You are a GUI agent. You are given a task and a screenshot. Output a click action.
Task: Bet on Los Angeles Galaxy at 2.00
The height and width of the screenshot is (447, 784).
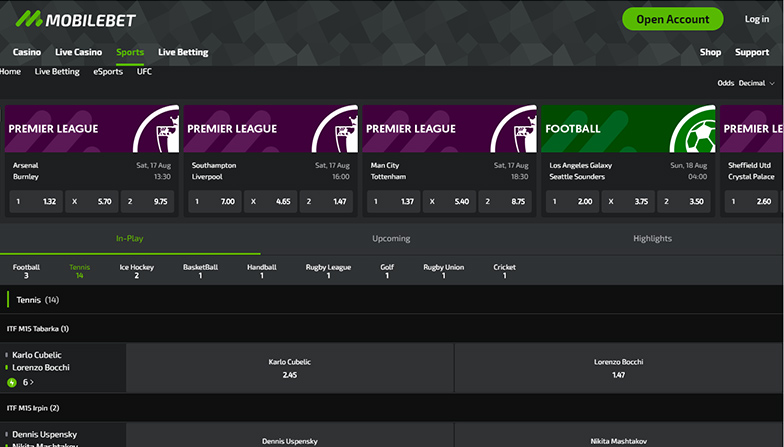tap(572, 202)
